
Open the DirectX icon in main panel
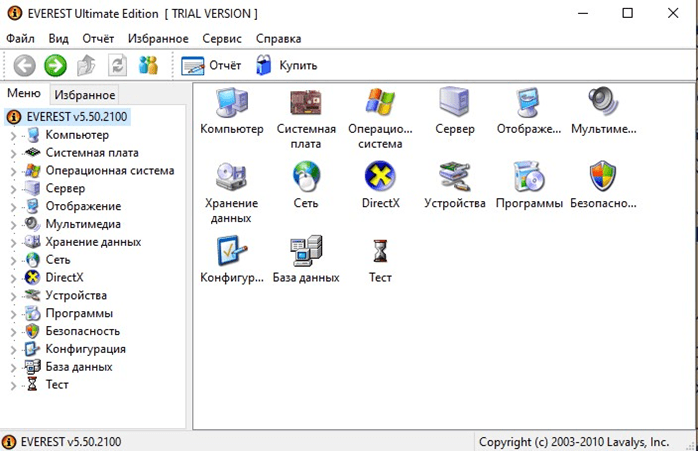(380, 176)
